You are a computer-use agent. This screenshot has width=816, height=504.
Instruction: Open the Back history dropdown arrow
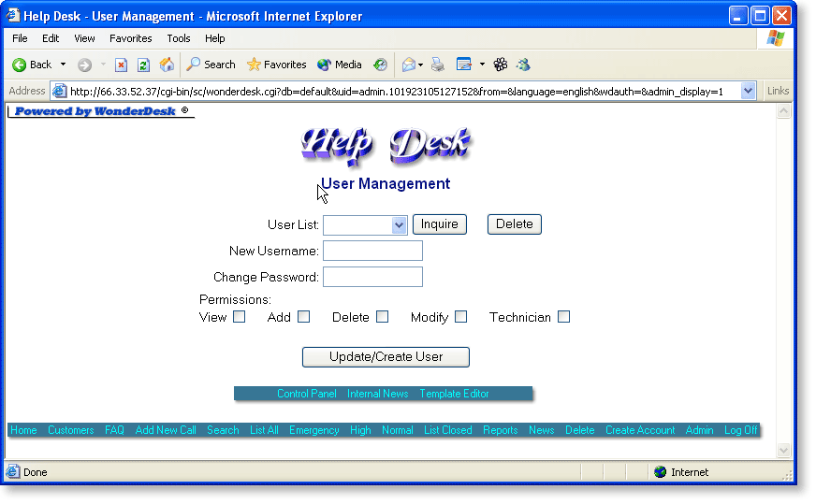63,65
